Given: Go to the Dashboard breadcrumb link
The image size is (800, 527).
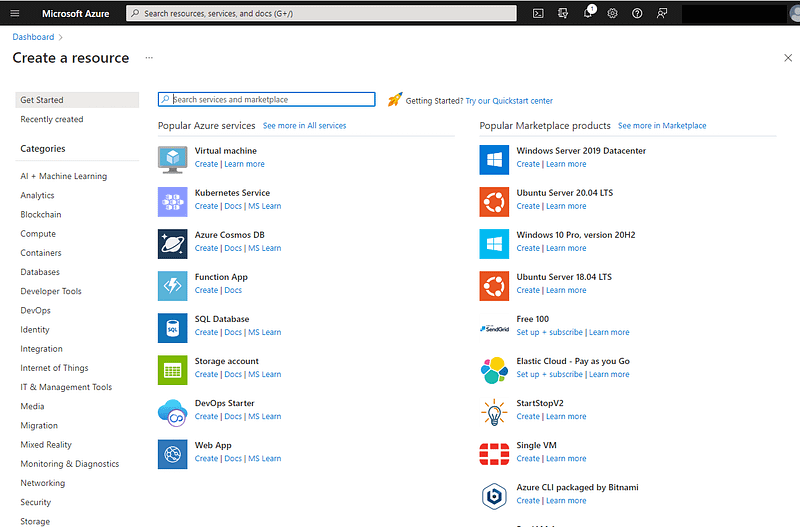Looking at the screenshot, I should (33, 37).
